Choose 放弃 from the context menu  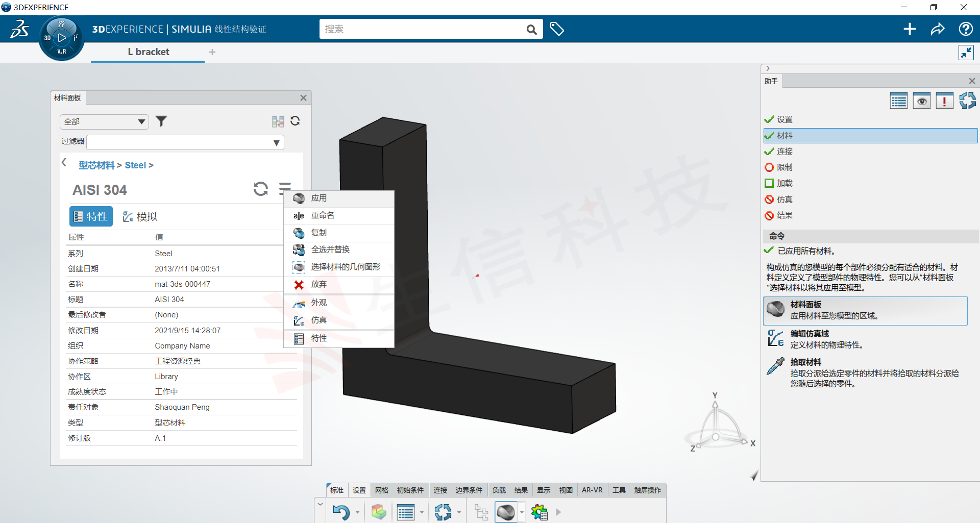339,284
